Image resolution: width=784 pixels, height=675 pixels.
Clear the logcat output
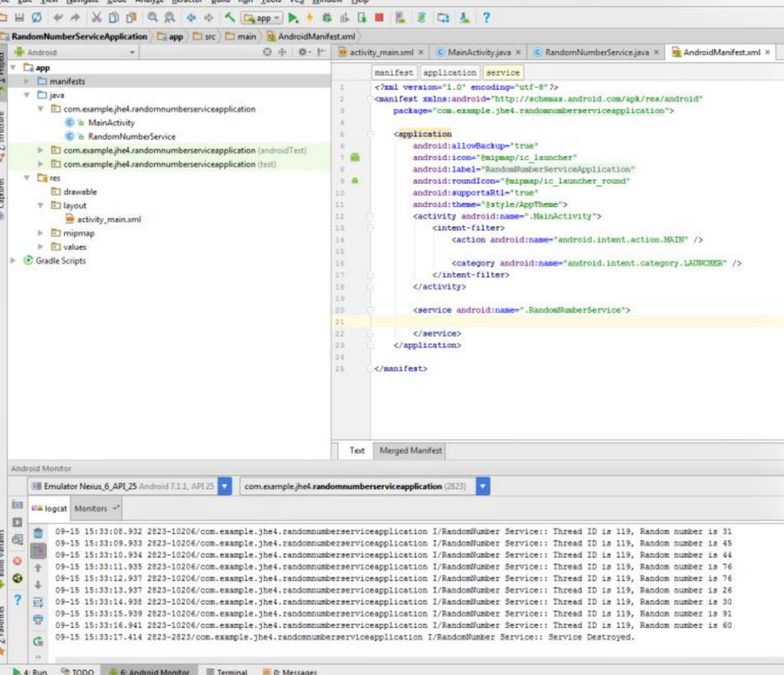[38, 533]
